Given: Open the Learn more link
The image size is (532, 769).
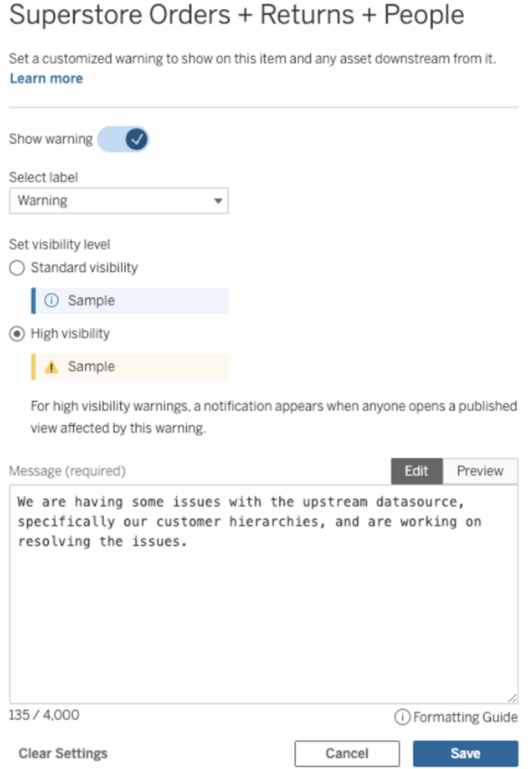Looking at the screenshot, I should pos(46,78).
